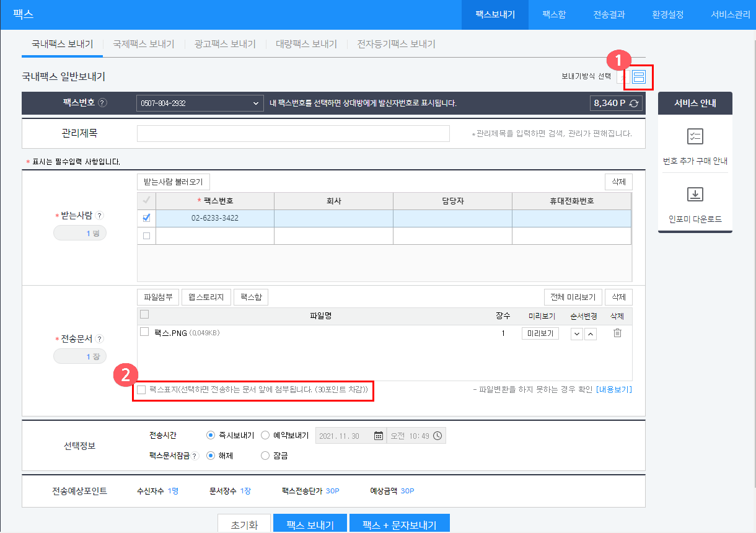
Task: Click the 인포미 다운로드 download icon
Action: [695, 195]
